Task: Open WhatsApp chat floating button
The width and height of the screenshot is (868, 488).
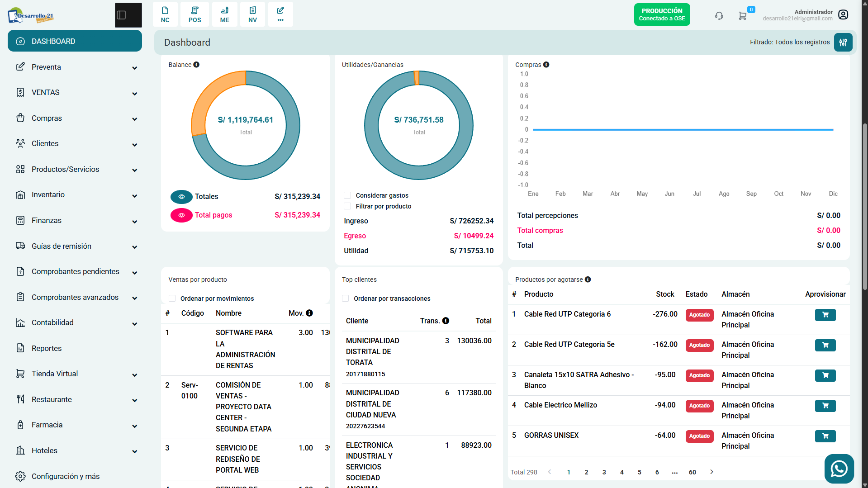Action: pyautogui.click(x=839, y=469)
